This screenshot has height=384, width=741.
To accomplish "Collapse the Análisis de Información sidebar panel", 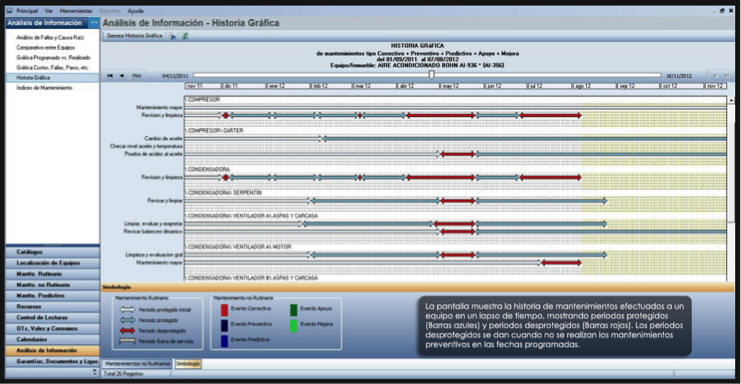I will pos(94,23).
